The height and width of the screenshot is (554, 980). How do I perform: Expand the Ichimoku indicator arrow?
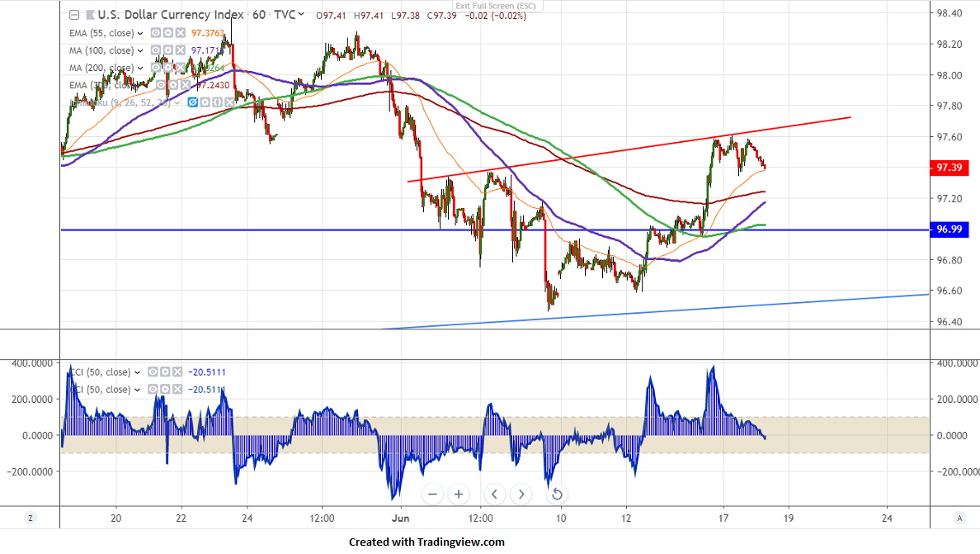(177, 103)
